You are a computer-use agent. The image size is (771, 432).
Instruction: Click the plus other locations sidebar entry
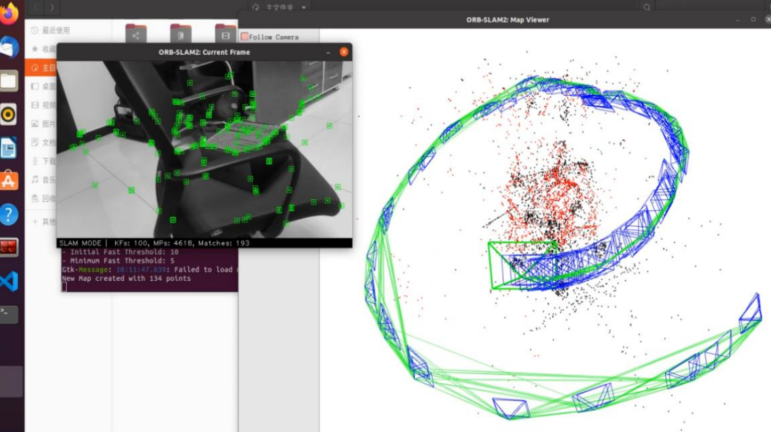(x=44, y=222)
